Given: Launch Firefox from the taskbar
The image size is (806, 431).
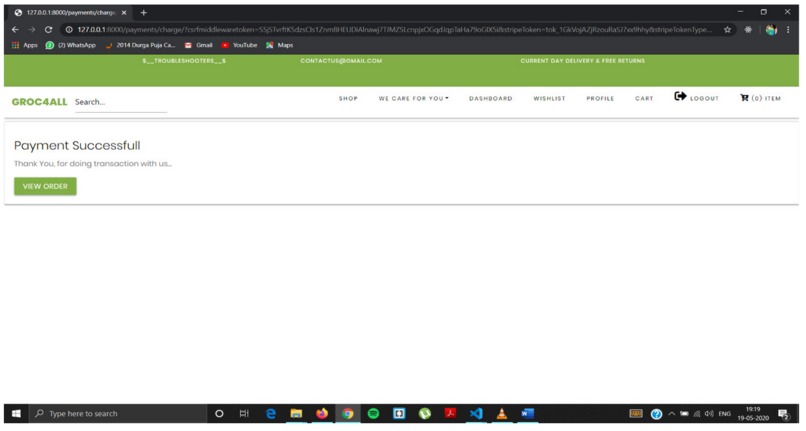Looking at the screenshot, I should point(322,414).
